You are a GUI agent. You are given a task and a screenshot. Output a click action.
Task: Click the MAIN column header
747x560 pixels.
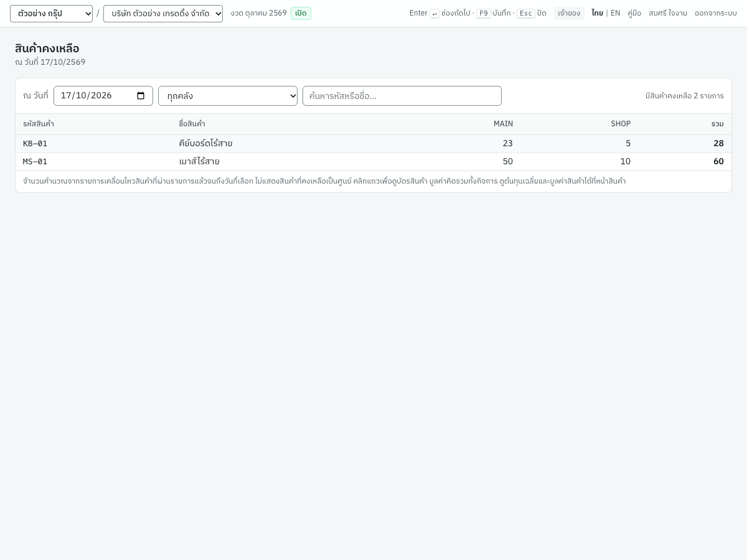[x=503, y=124]
